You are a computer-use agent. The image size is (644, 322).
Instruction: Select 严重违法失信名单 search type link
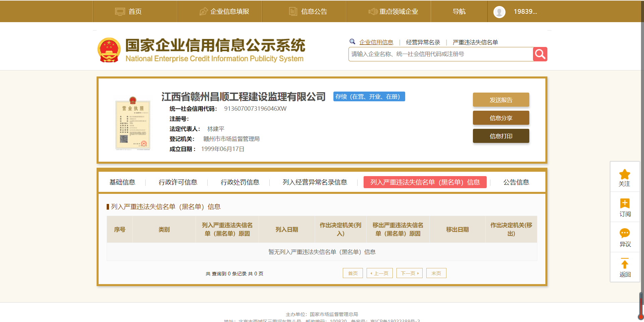point(475,42)
